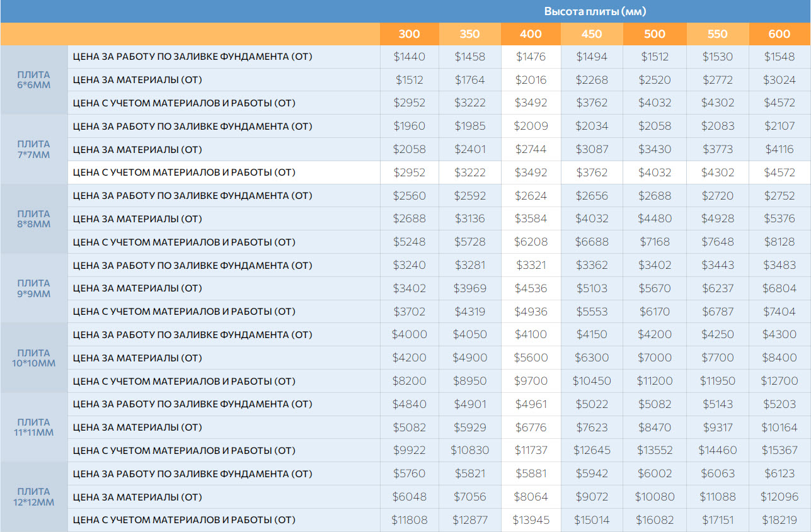Click the $4840 price cell

[410, 404]
